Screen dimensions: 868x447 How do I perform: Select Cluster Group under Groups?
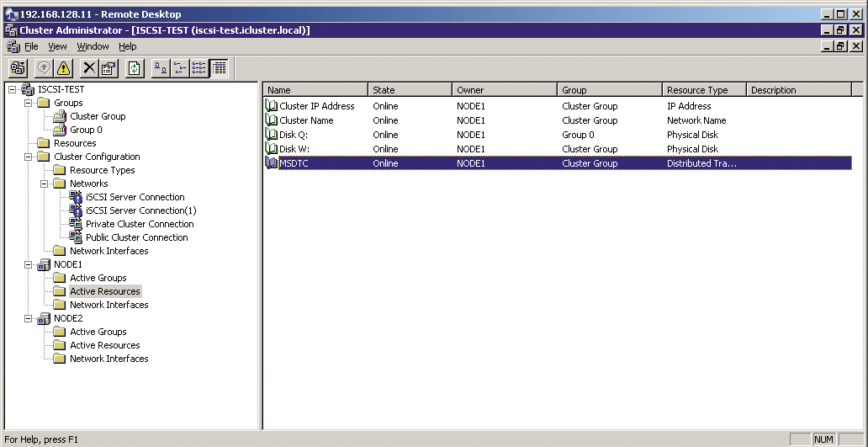coord(98,116)
